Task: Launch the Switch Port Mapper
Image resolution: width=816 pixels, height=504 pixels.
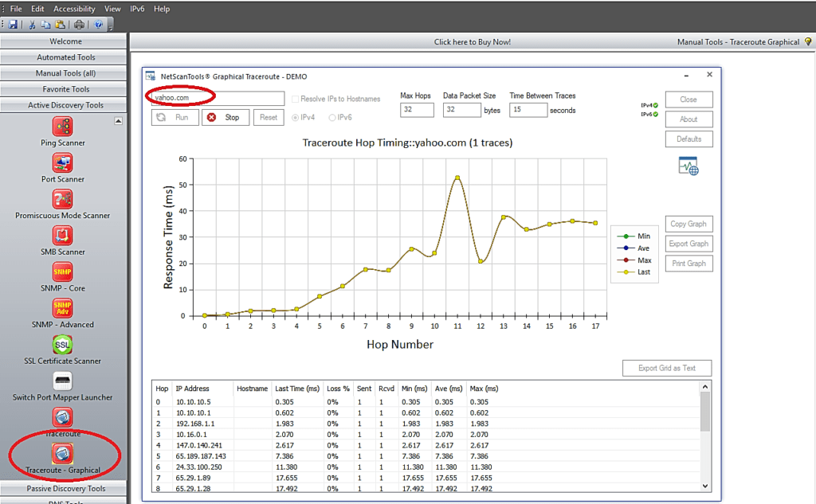Action: 62,384
